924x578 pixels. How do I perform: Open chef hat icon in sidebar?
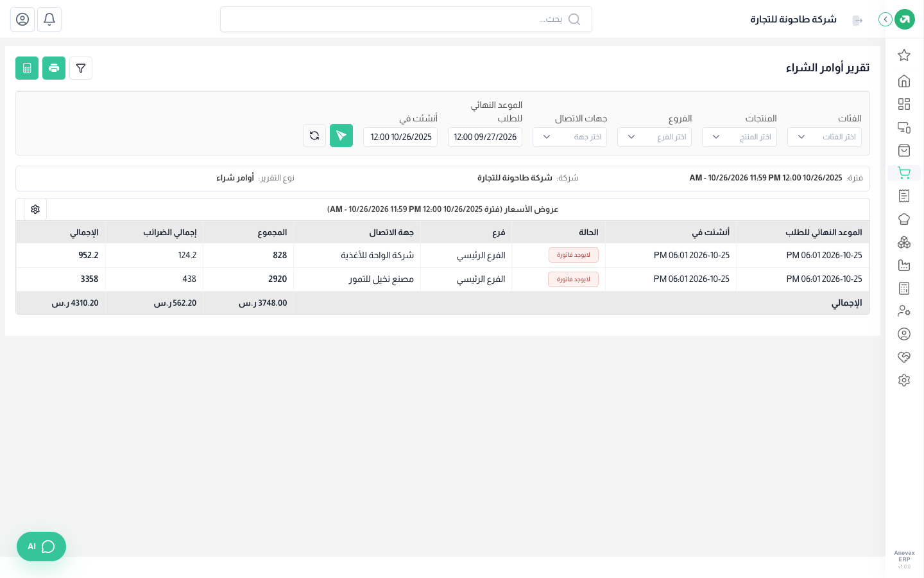click(904, 219)
